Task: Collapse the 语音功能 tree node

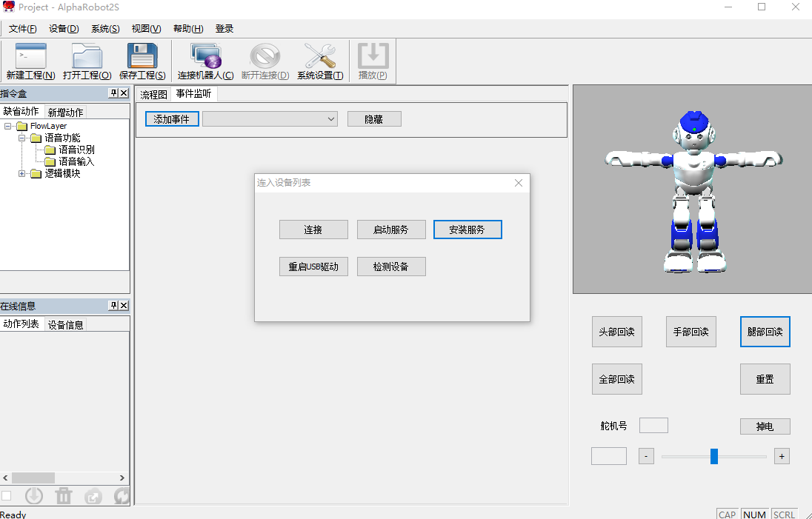Action: click(x=21, y=138)
